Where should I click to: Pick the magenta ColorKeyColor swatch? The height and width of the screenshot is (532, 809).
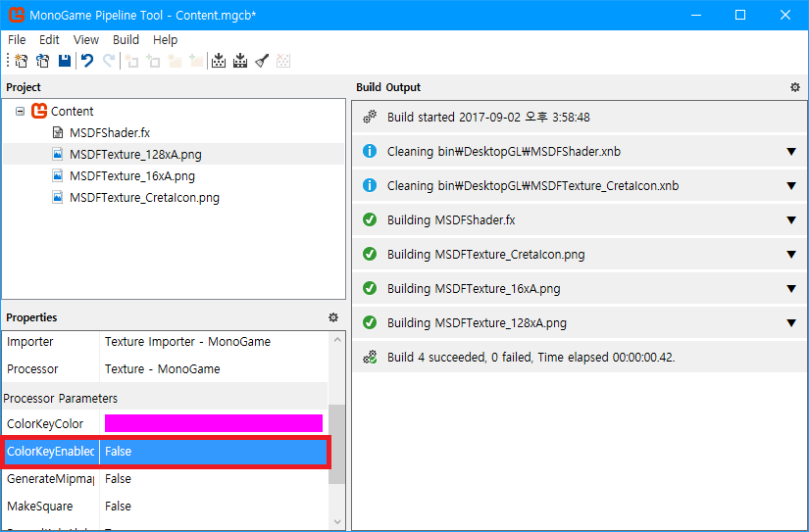click(x=214, y=423)
